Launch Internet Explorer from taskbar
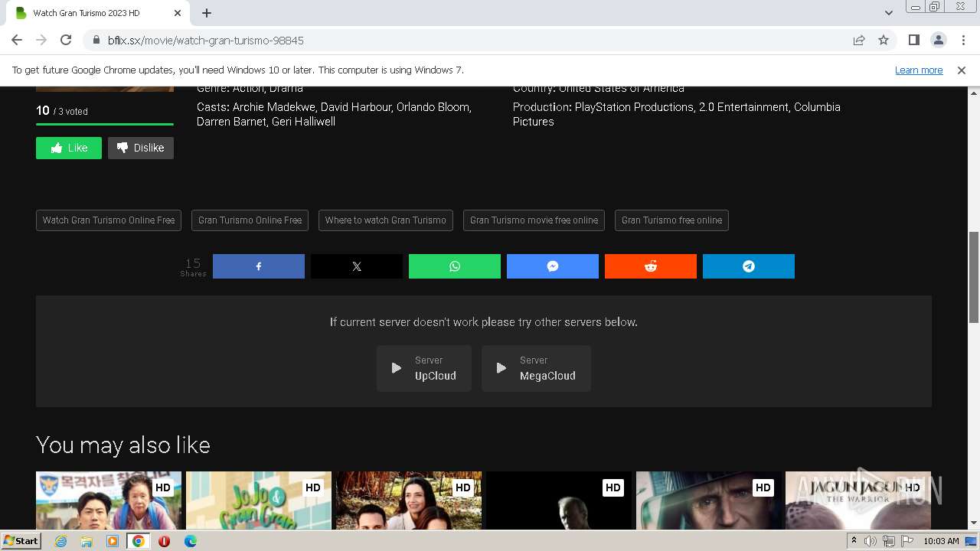Image resolution: width=980 pixels, height=551 pixels. pyautogui.click(x=60, y=541)
